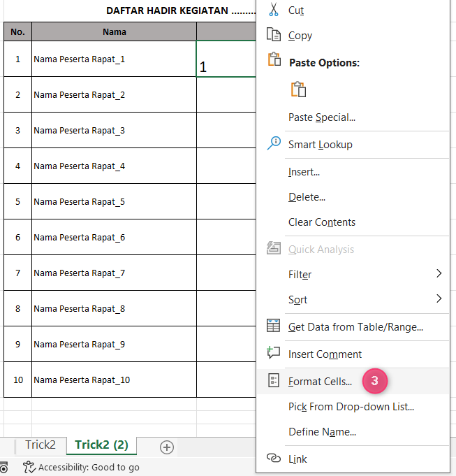The width and height of the screenshot is (456, 476).
Task: Click the Paste clipboard icon under Paste Options
Action: (299, 89)
